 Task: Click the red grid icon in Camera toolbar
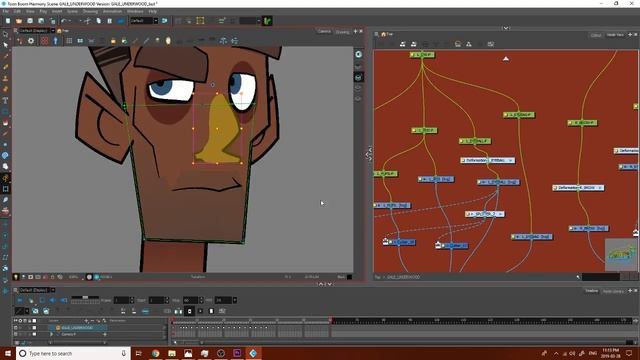[x=44, y=41]
